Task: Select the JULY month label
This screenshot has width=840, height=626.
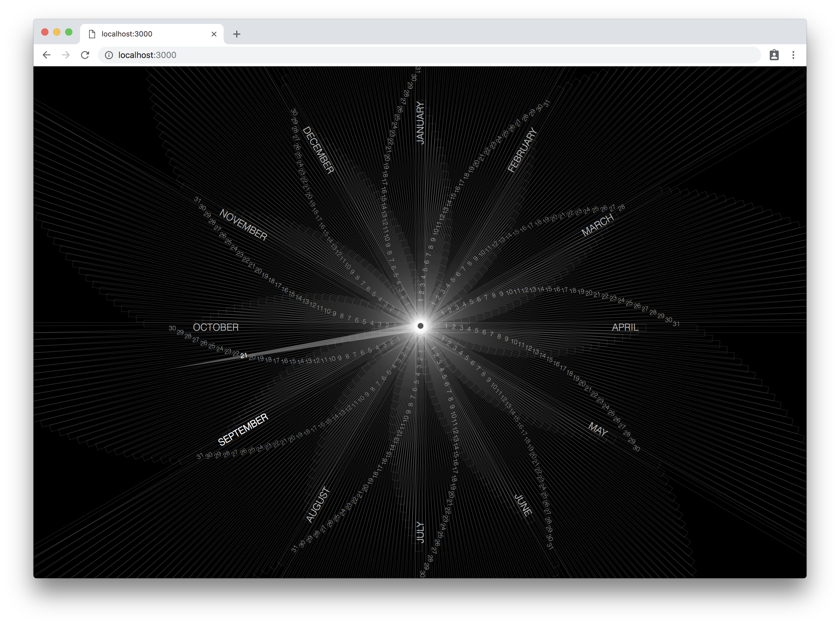Action: point(420,532)
